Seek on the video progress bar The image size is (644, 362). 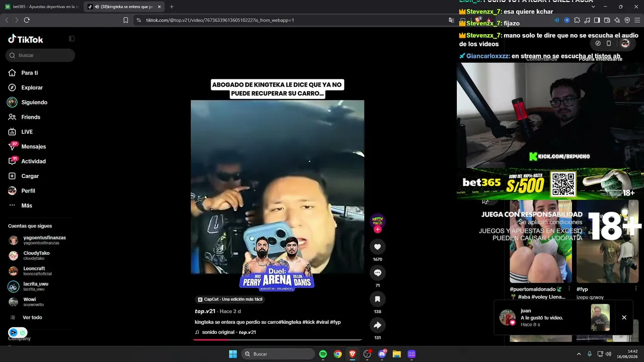[x=277, y=340]
